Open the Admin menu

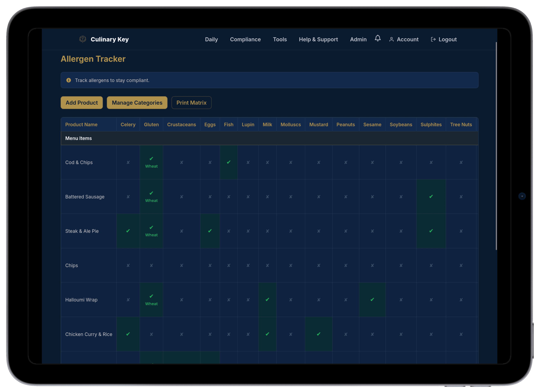pos(358,39)
